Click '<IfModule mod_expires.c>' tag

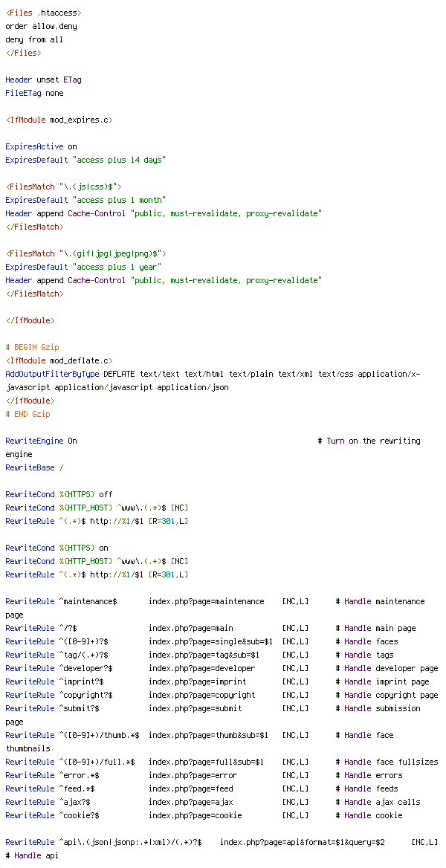tap(59, 120)
